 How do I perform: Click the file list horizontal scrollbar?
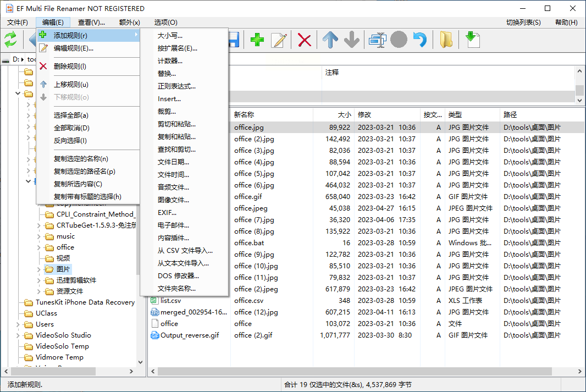coord(363,372)
